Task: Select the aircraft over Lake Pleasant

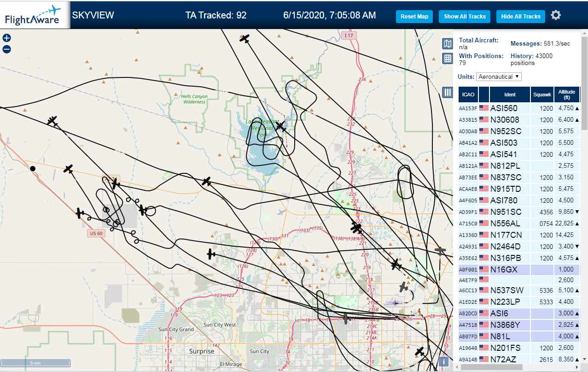Action: 280,126
